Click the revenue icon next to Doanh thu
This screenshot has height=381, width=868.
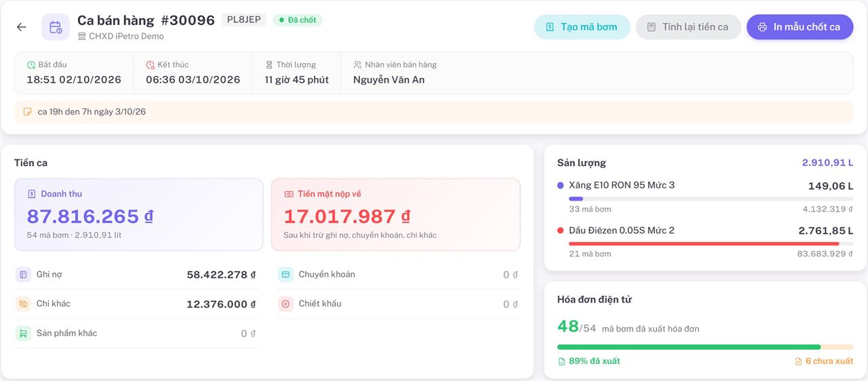pos(31,194)
